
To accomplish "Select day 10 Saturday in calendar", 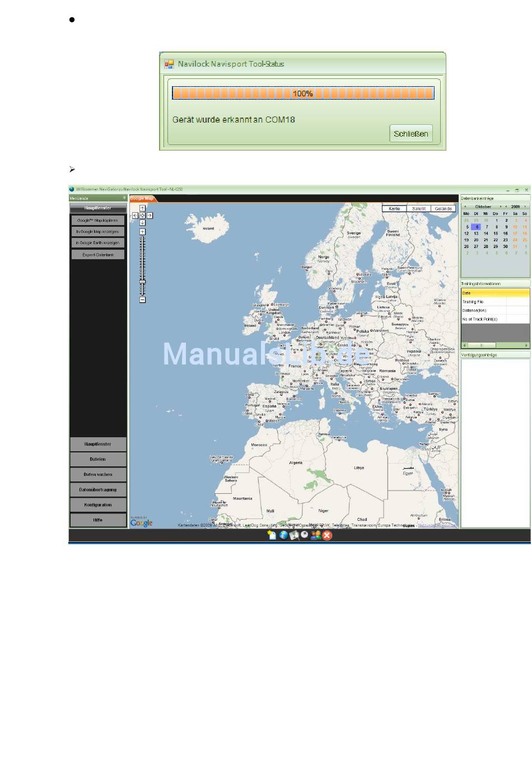I will (515, 227).
